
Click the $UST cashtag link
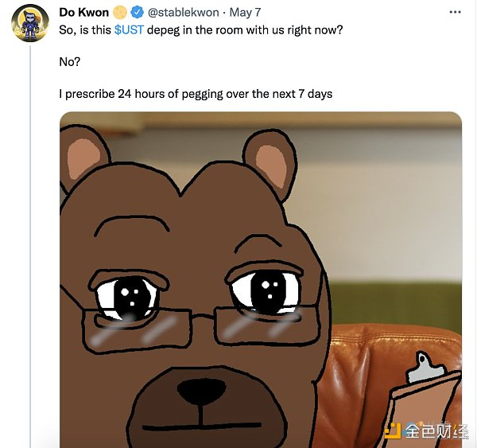[130, 29]
